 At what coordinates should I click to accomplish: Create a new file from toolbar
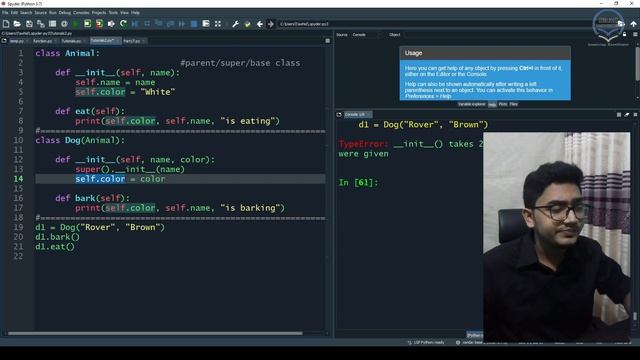coord(6,24)
